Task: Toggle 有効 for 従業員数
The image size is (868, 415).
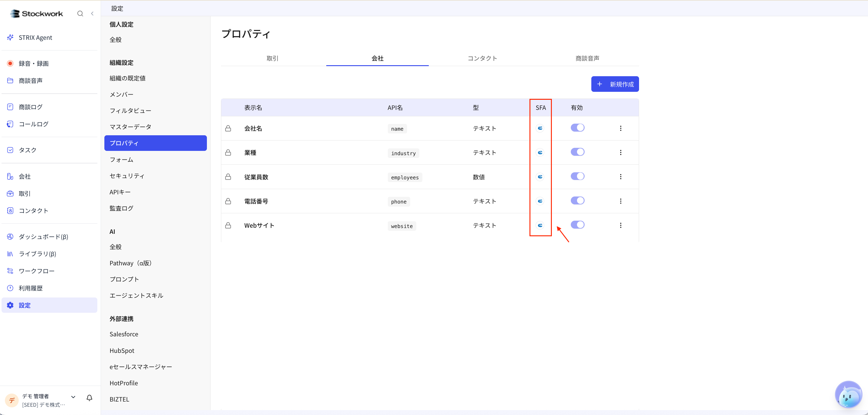Action: pyautogui.click(x=578, y=176)
